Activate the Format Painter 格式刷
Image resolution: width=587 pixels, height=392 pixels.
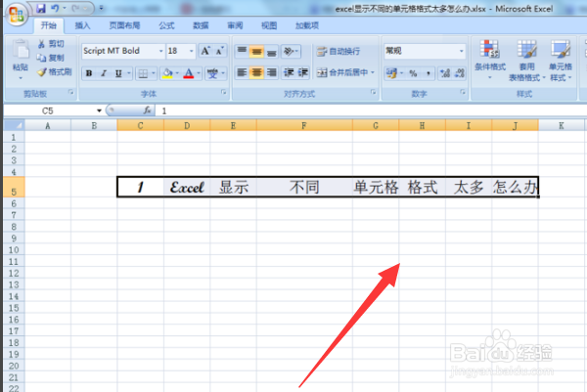click(55, 71)
